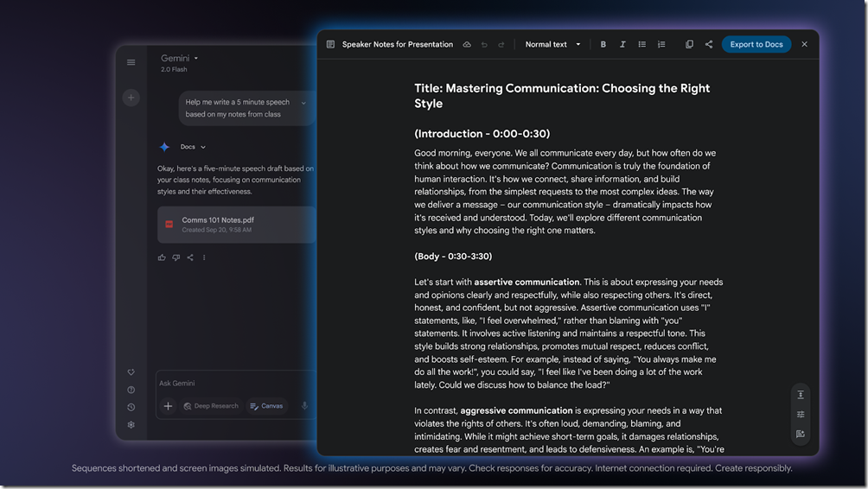The image size is (868, 489).
Task: Open Gemini main menu hamburger icon
Action: pyautogui.click(x=131, y=62)
